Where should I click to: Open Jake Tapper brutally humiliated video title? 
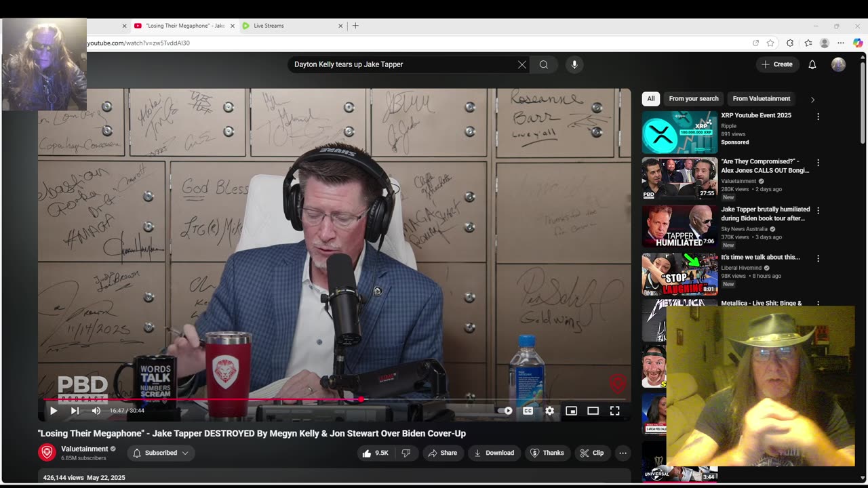[766, 213]
